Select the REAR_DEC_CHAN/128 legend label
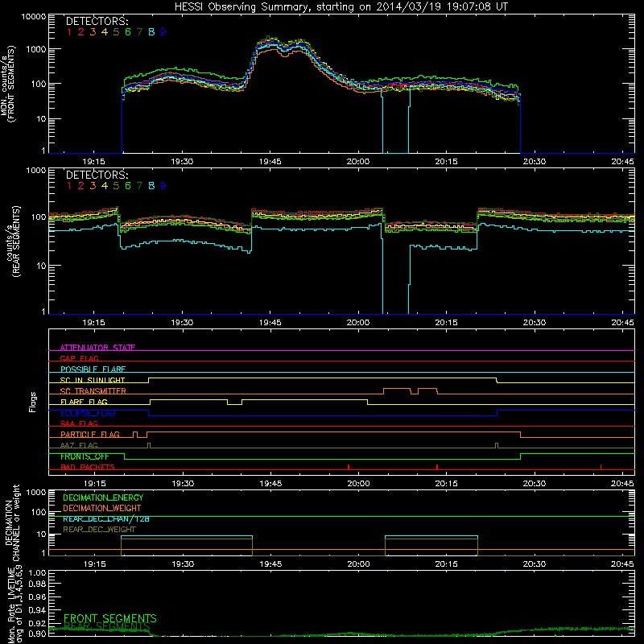This screenshot has width=644, height=644. 106,518
